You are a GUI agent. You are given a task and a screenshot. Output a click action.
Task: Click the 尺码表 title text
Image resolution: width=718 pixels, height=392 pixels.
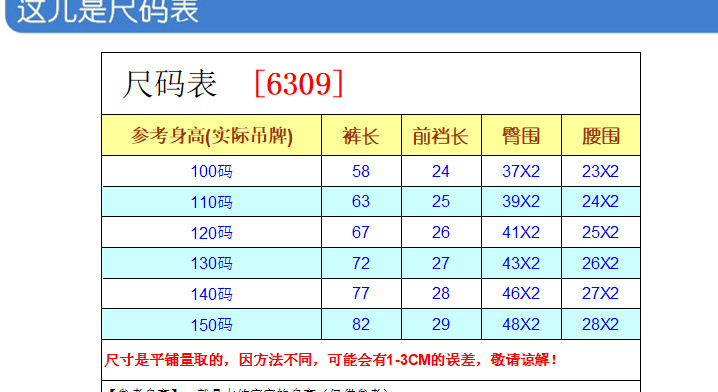click(x=170, y=84)
